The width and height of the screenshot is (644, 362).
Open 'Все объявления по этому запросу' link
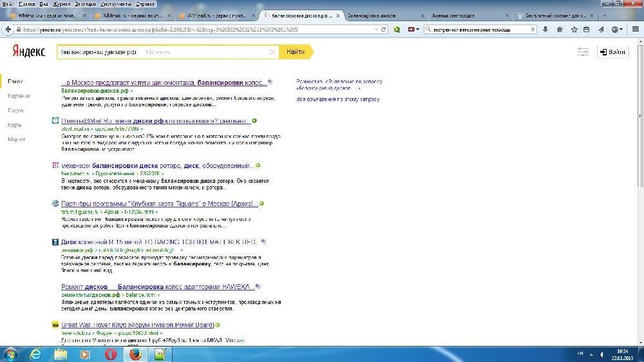point(337,99)
